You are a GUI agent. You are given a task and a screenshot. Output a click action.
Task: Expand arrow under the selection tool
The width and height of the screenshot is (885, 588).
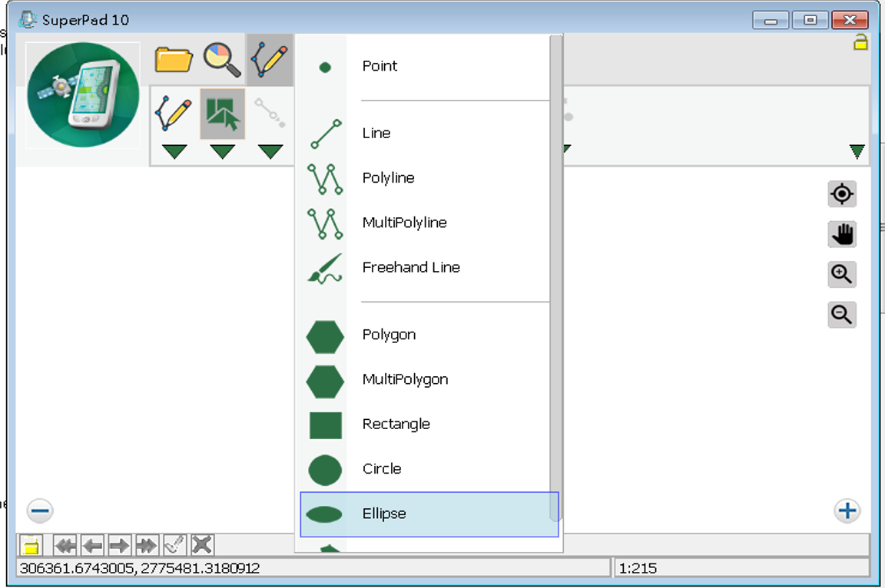(x=222, y=151)
